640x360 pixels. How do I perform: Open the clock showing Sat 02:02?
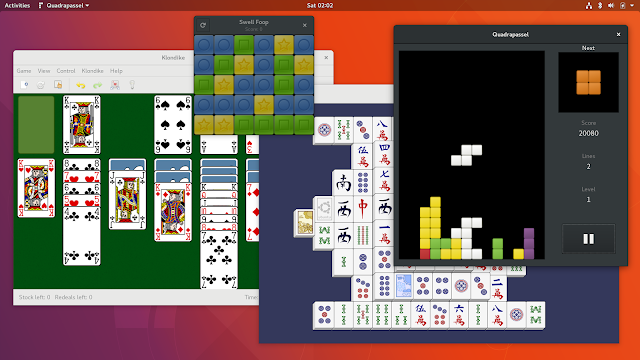(320, 5)
